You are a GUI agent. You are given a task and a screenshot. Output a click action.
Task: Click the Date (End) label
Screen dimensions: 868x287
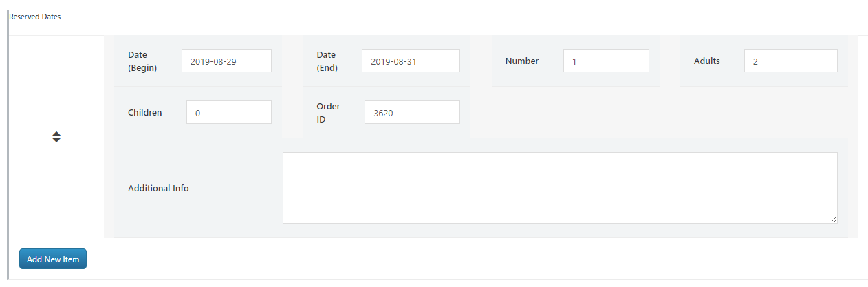(327, 61)
